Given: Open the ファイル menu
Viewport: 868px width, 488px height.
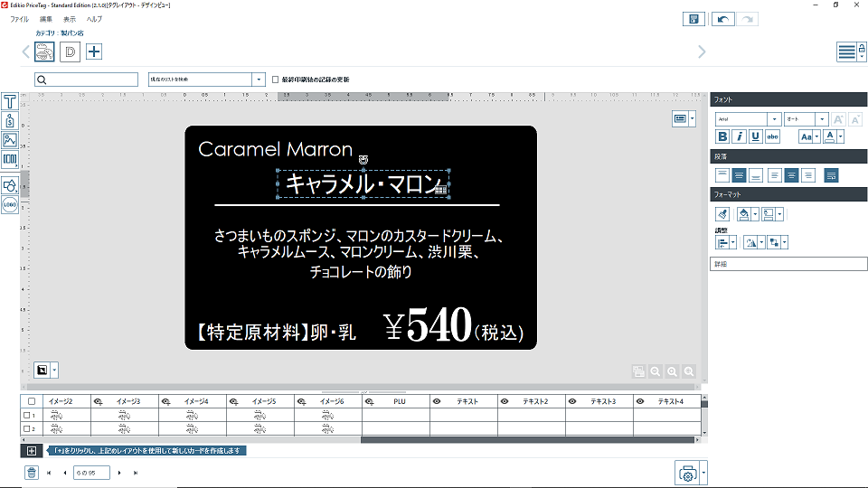Looking at the screenshot, I should (x=19, y=19).
